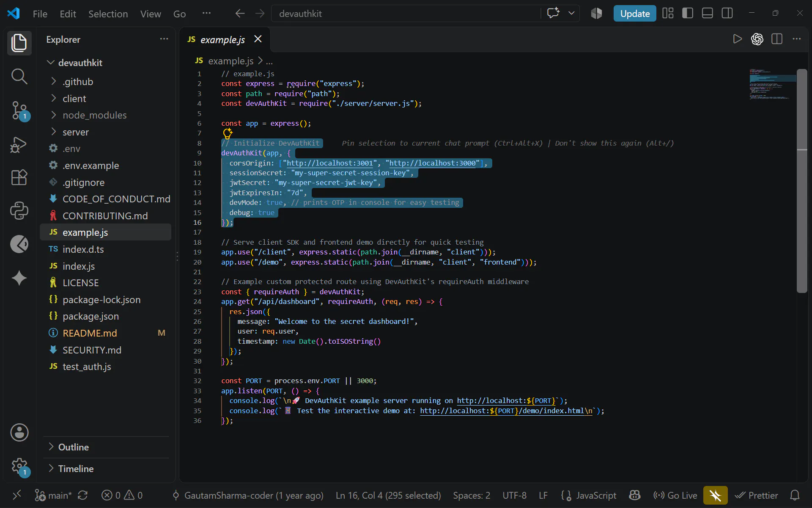Click the Prettier status item
This screenshot has height=508, width=812.
coord(757,495)
